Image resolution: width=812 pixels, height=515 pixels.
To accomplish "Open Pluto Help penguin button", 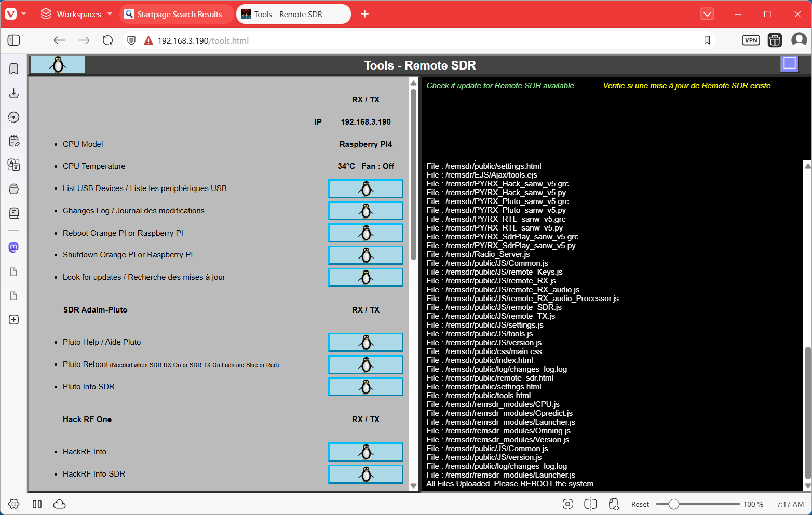I will tap(366, 343).
